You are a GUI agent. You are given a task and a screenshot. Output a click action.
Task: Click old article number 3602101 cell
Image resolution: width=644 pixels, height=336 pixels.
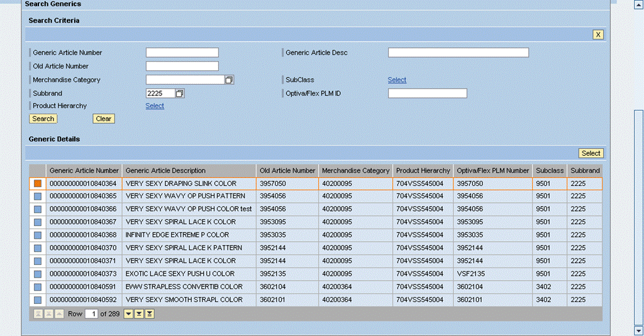[287, 300]
